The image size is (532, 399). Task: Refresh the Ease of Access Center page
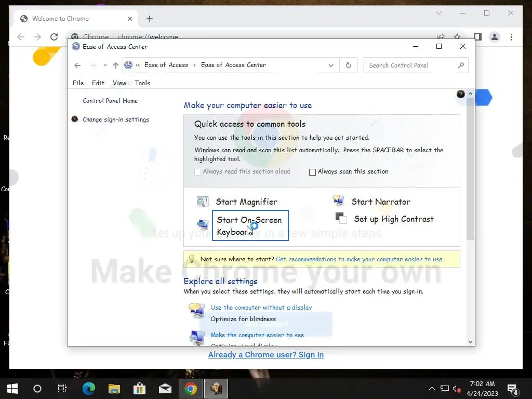tap(349, 65)
